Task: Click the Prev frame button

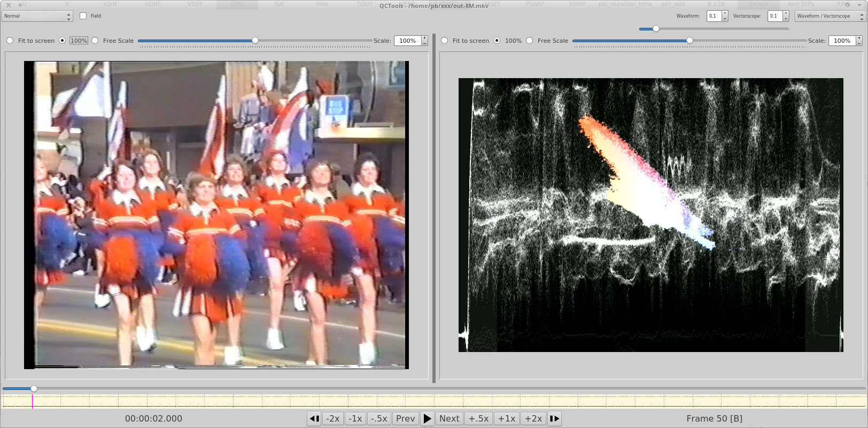Action: [x=405, y=418]
